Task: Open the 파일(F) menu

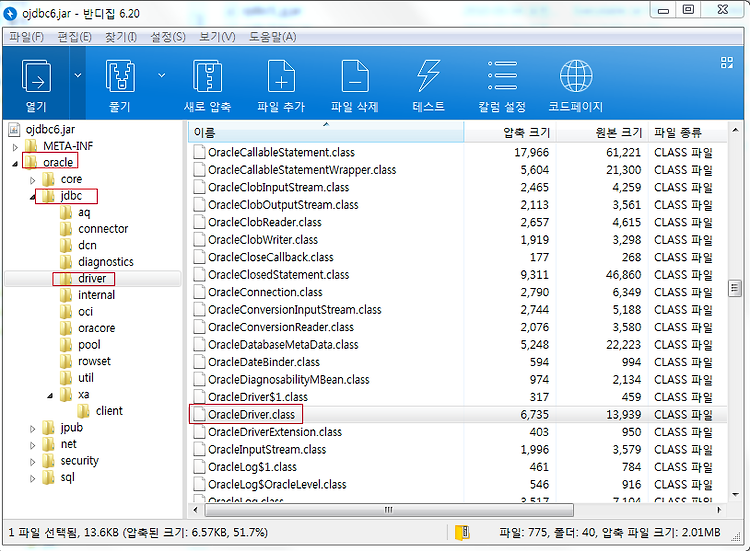Action: point(26,37)
